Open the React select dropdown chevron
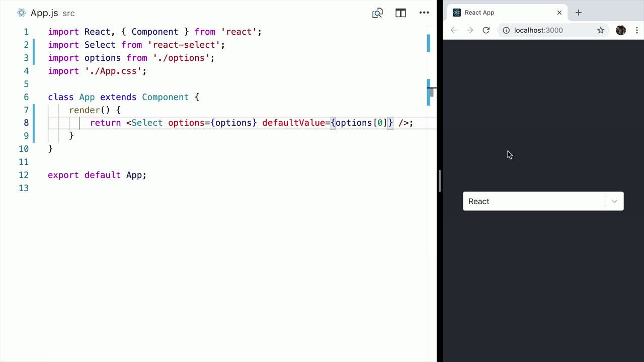This screenshot has width=644, height=362. pos(614,201)
